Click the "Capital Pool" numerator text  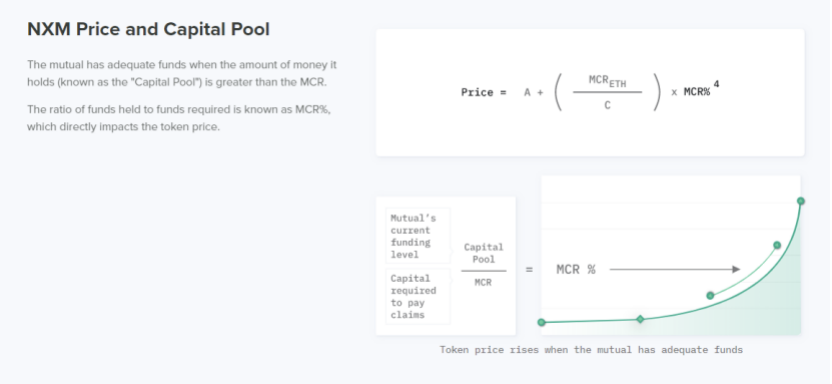pos(483,253)
